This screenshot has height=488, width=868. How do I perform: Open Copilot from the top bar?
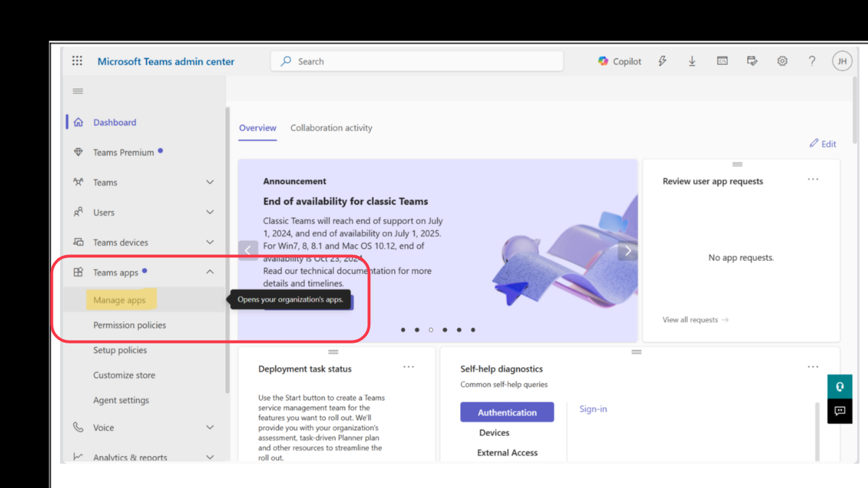point(619,61)
